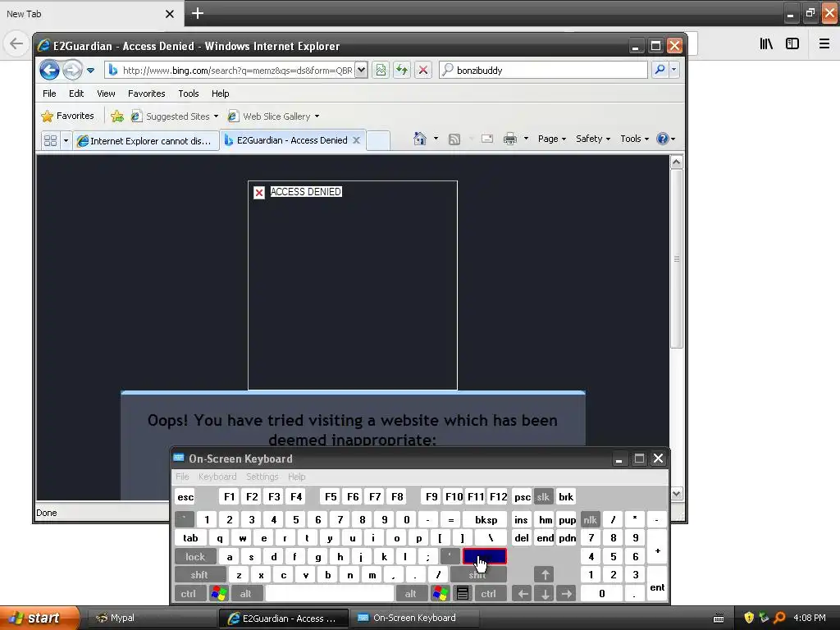
Task: Open the File menu in IE
Action: [x=49, y=94]
